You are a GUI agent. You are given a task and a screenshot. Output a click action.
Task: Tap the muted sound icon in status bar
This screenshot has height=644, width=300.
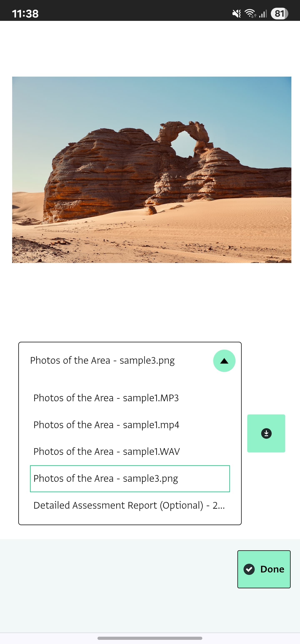236,14
